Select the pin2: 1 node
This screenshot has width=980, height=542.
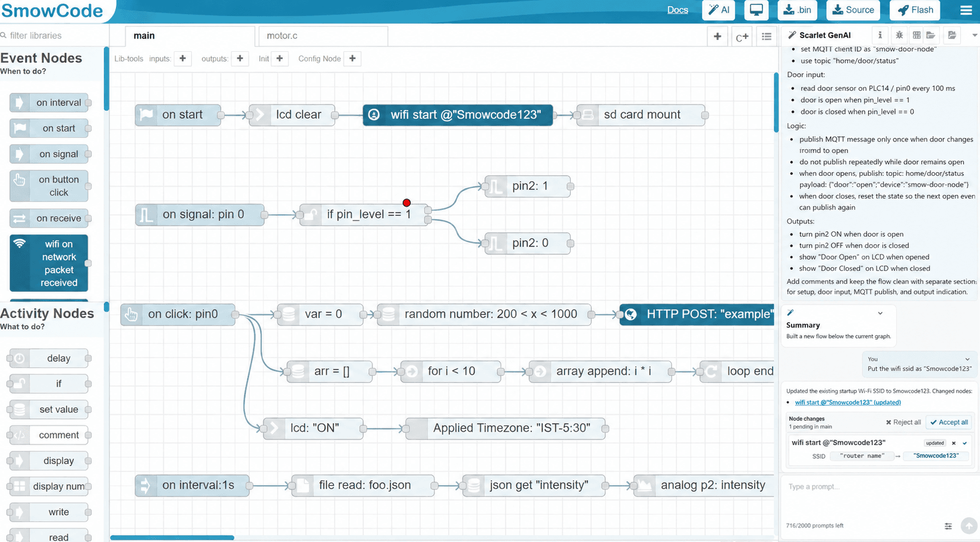tap(528, 186)
